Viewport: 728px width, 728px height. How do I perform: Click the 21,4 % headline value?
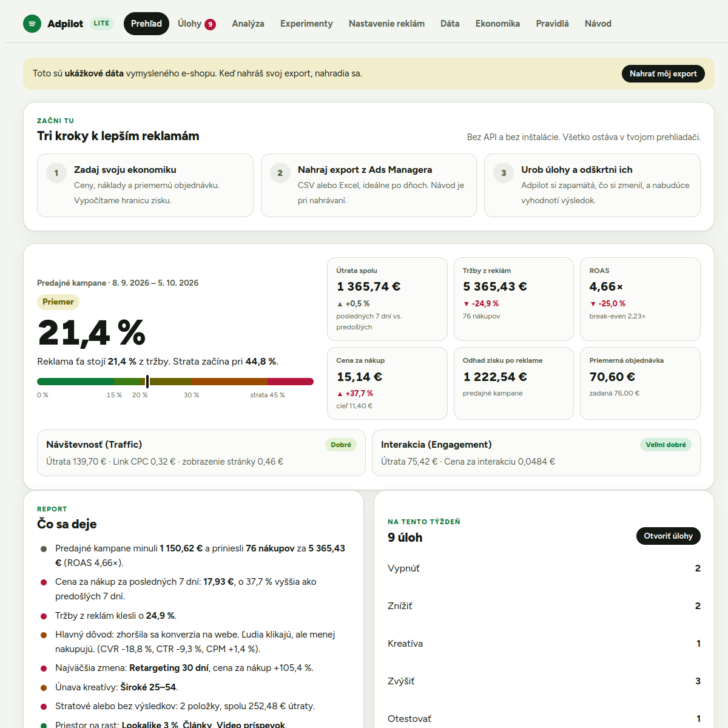coord(92,332)
